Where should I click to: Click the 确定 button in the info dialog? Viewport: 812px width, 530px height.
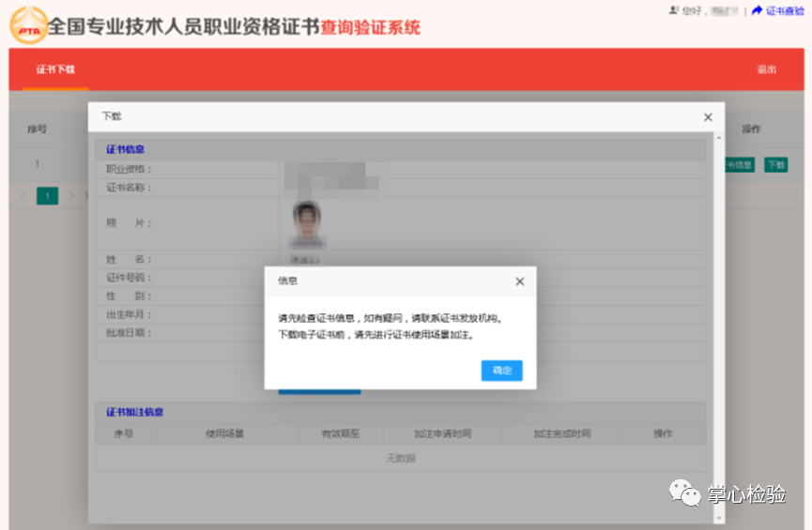coord(501,371)
